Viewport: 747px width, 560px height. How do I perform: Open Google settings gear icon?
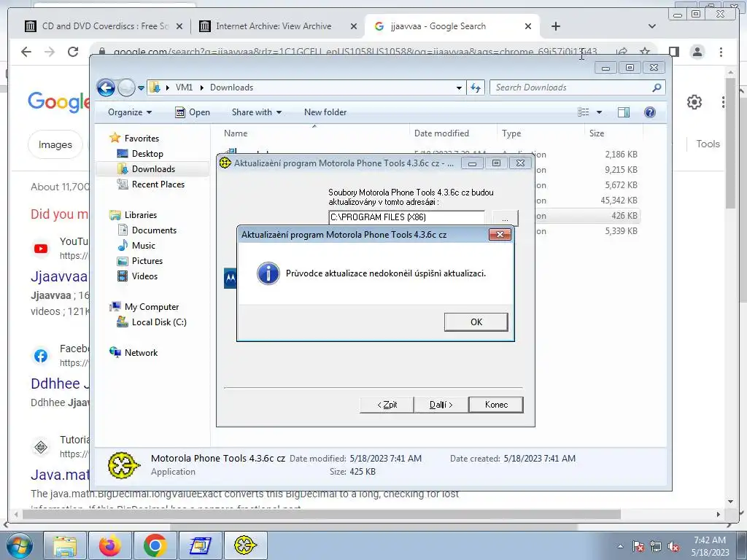(694, 102)
